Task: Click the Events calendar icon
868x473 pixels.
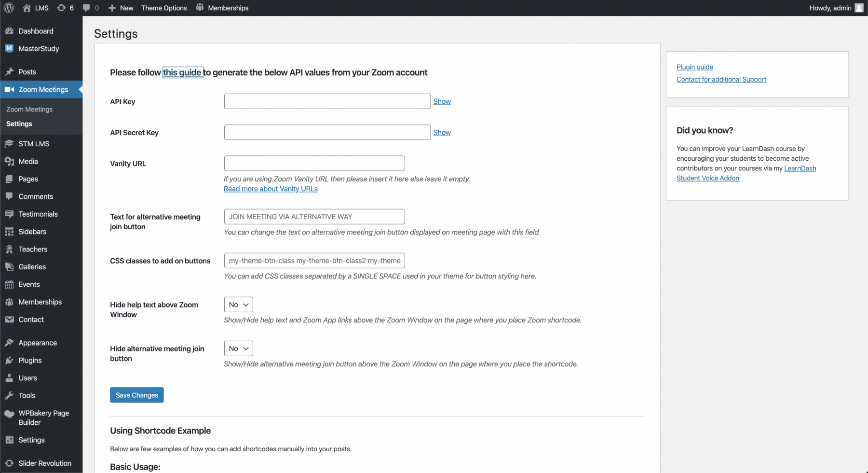Action: [x=9, y=284]
